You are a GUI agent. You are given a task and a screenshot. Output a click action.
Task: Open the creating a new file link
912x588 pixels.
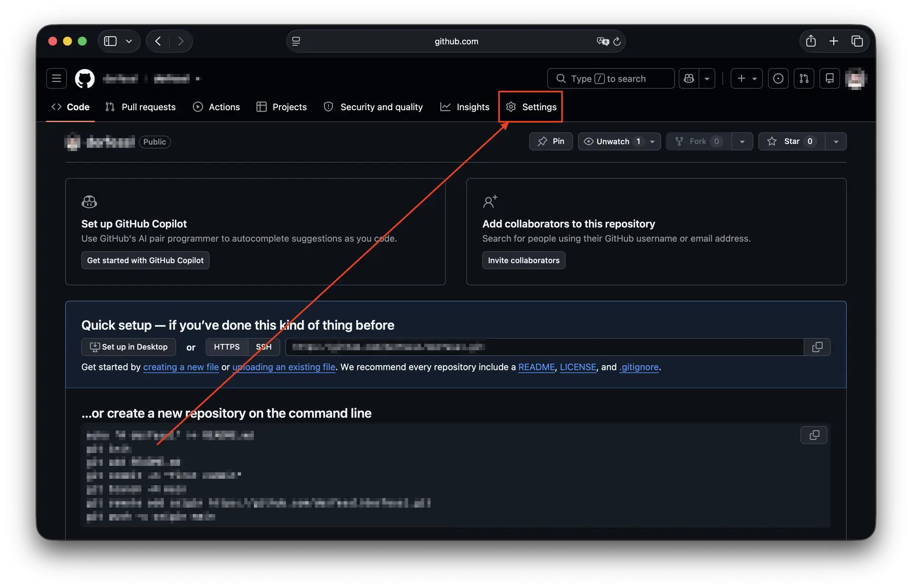click(181, 367)
